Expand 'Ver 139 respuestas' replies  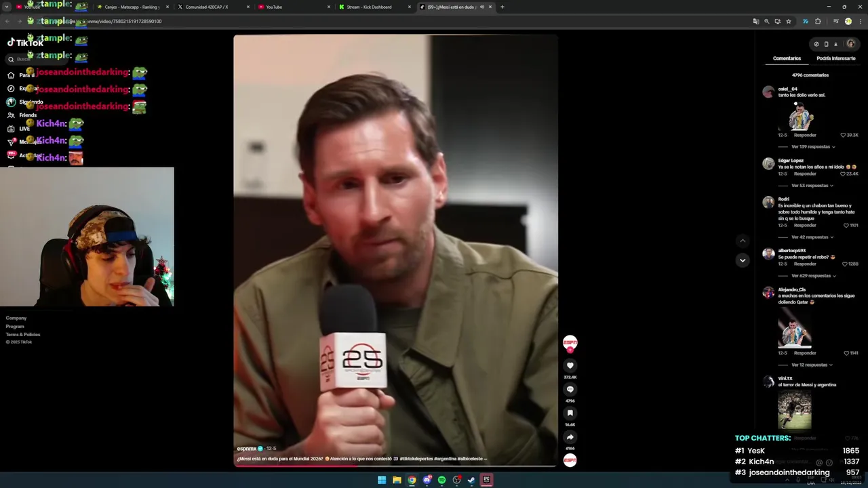point(813,146)
